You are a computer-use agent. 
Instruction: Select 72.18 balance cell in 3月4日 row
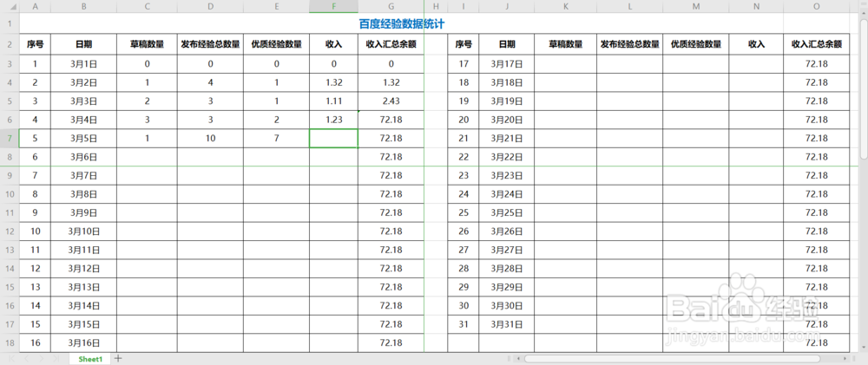click(x=391, y=120)
